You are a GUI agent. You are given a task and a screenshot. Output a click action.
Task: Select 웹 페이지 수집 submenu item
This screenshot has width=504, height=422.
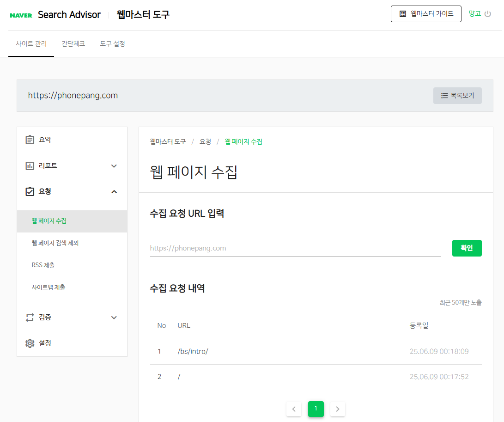click(x=72, y=221)
